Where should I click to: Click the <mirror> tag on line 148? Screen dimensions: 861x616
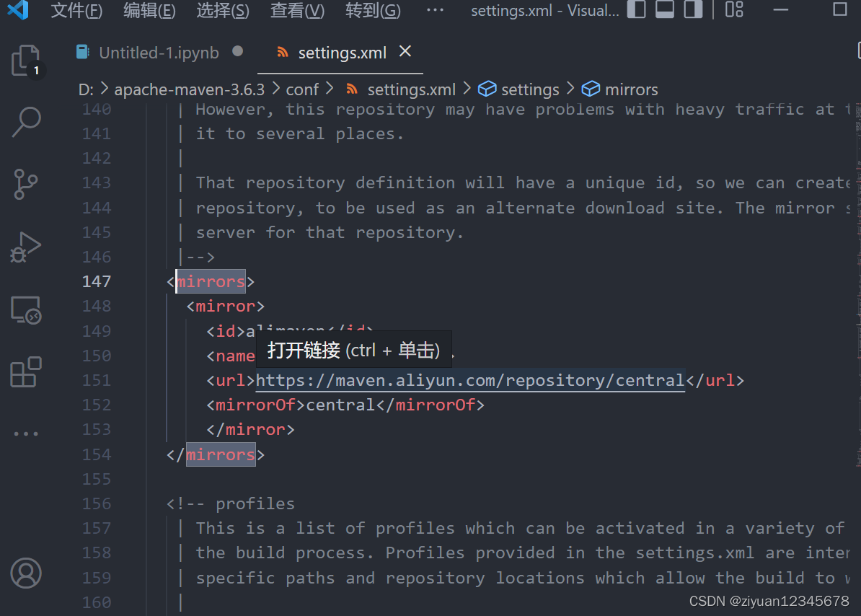225,307
